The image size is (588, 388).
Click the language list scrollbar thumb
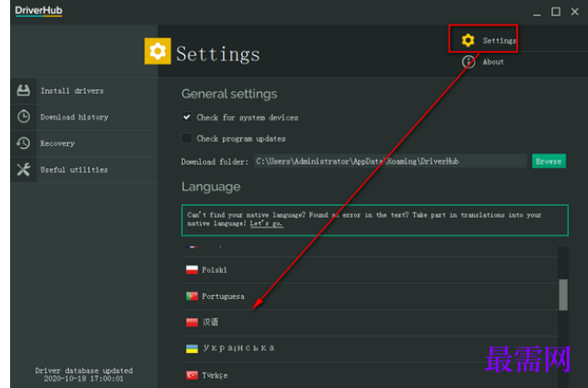pyautogui.click(x=563, y=295)
